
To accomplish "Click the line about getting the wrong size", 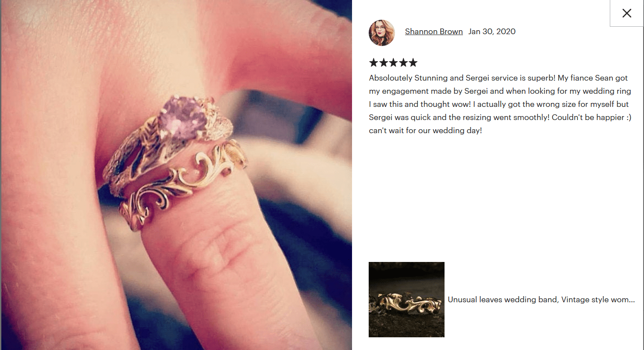I will click(499, 104).
